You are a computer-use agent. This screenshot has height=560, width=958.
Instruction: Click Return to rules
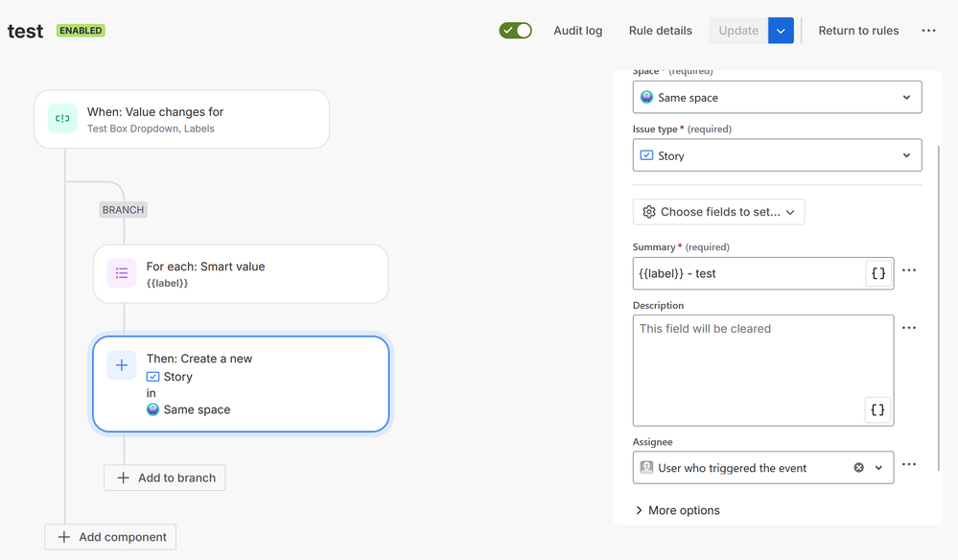[857, 30]
